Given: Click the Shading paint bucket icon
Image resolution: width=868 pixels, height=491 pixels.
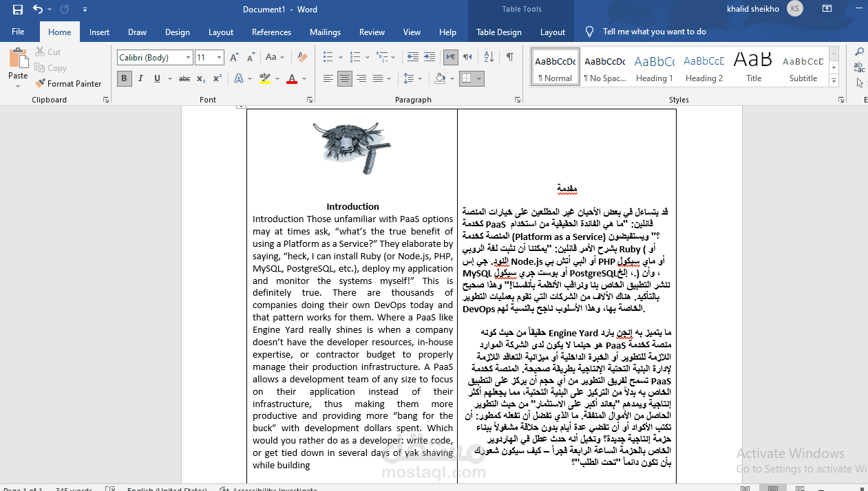Looking at the screenshot, I should pyautogui.click(x=440, y=78).
